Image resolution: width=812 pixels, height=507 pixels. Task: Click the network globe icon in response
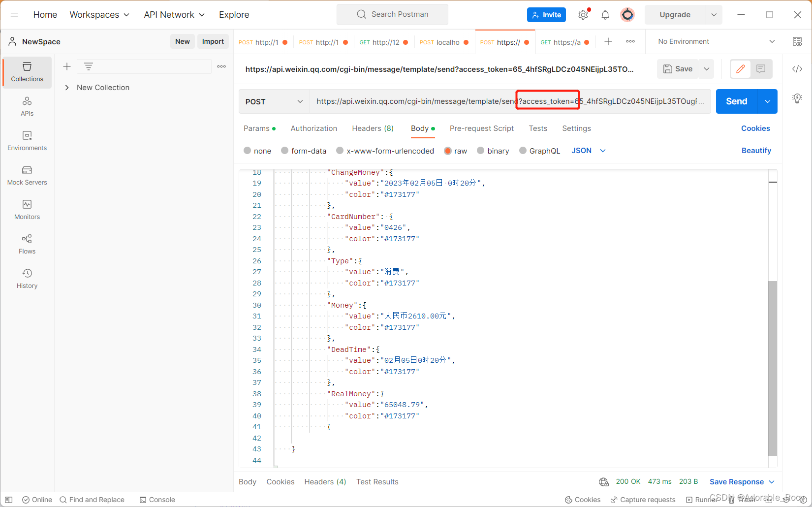[604, 482]
